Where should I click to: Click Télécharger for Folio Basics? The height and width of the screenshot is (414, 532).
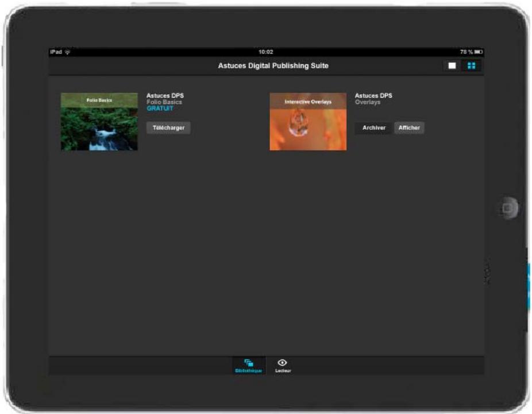pyautogui.click(x=168, y=128)
